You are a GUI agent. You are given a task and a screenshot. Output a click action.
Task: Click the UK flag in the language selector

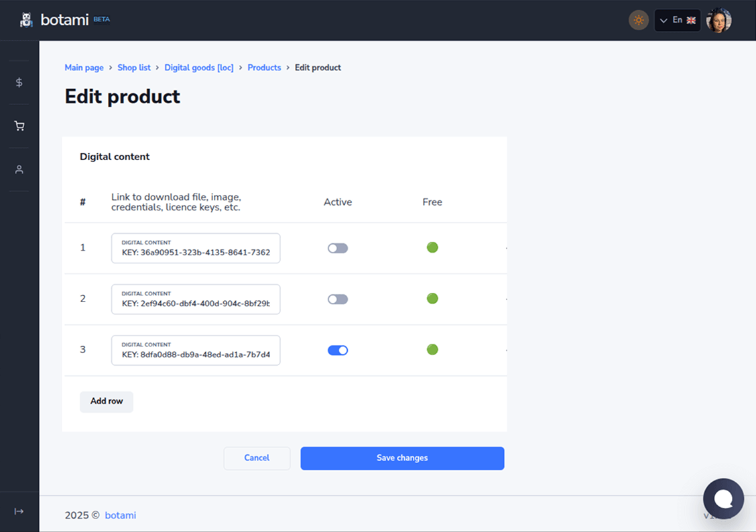[691, 20]
